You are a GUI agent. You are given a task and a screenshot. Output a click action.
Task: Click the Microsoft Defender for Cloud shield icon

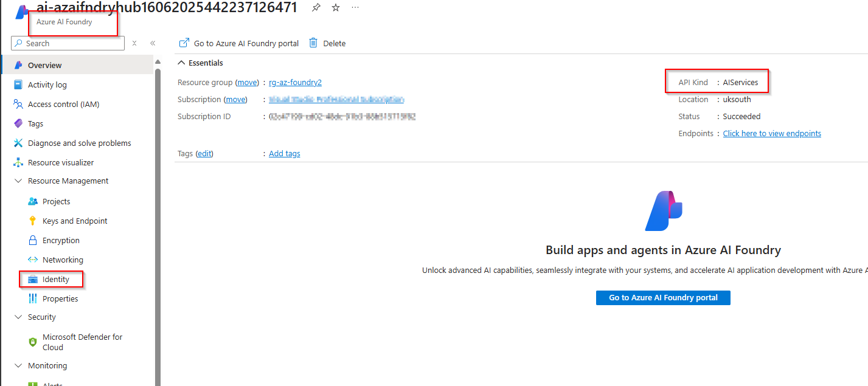[33, 342]
